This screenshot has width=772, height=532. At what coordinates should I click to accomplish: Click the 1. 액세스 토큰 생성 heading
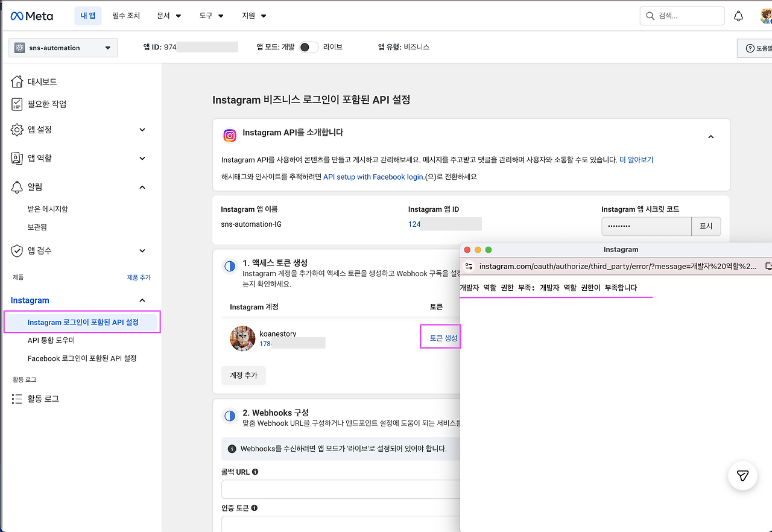tap(275, 263)
